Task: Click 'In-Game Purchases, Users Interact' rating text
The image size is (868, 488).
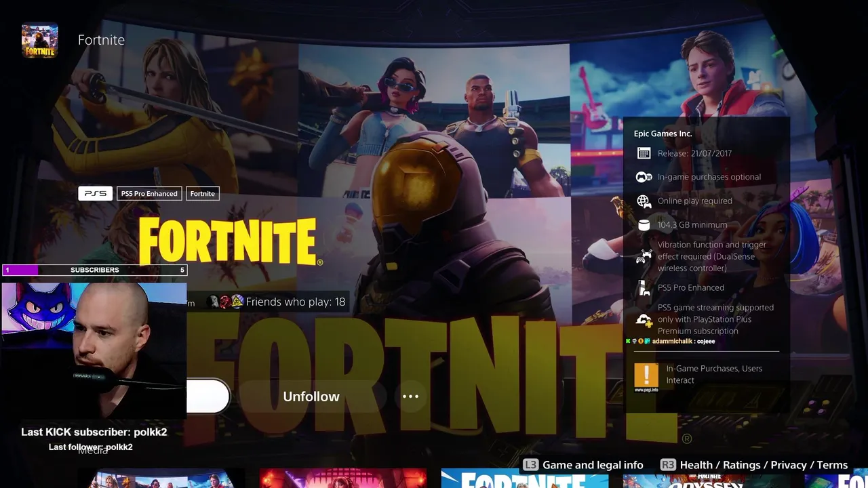Action: pos(714,374)
